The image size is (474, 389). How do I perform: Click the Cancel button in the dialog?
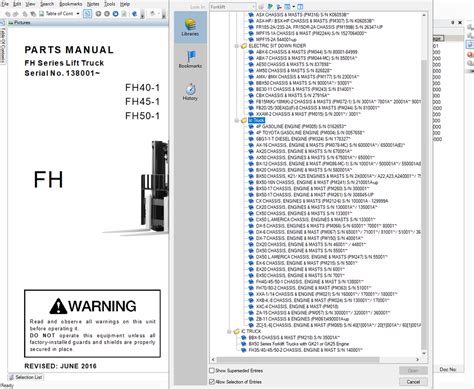(413, 382)
